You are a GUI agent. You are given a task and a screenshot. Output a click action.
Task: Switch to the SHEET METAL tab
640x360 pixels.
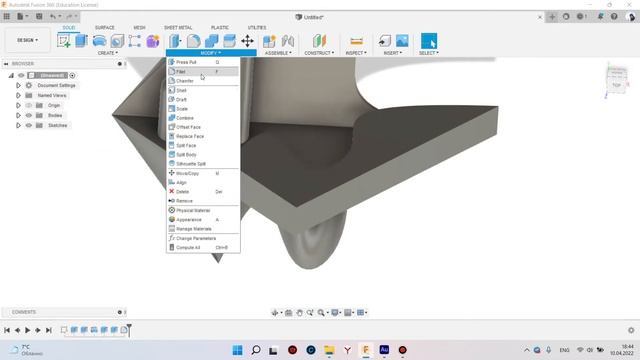[178, 27]
